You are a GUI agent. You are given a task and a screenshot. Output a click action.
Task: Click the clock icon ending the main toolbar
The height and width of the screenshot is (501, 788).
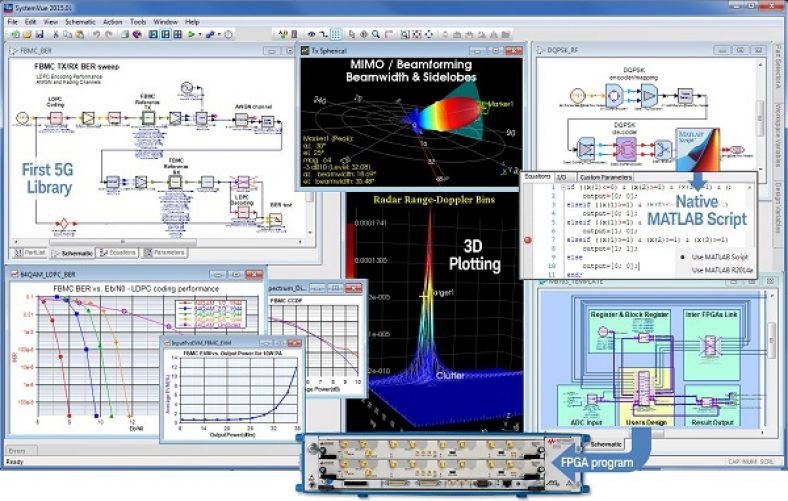228,35
